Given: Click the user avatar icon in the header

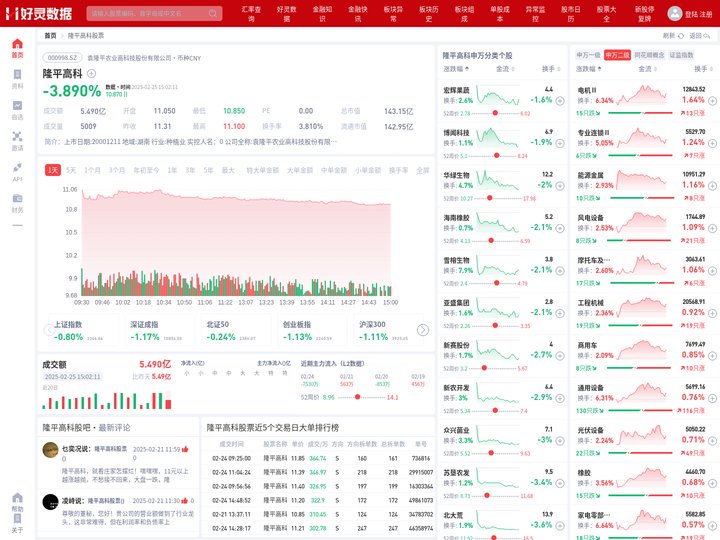Looking at the screenshot, I should 675,13.
